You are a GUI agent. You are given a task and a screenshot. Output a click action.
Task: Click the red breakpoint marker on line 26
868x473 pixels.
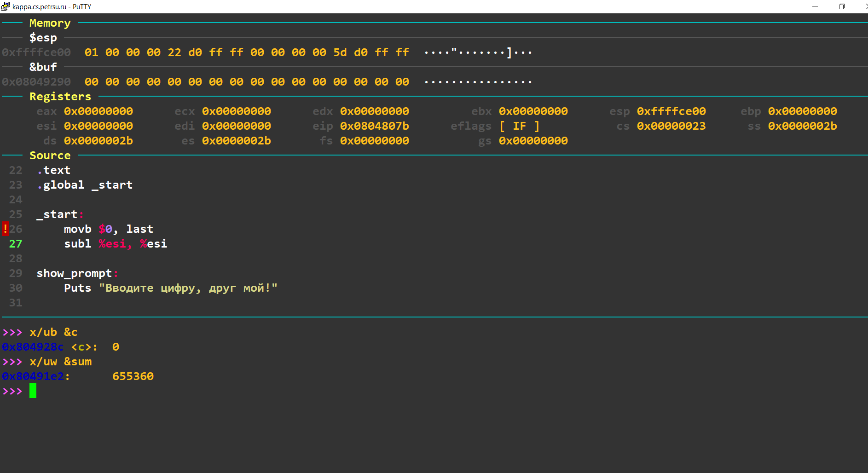point(5,229)
